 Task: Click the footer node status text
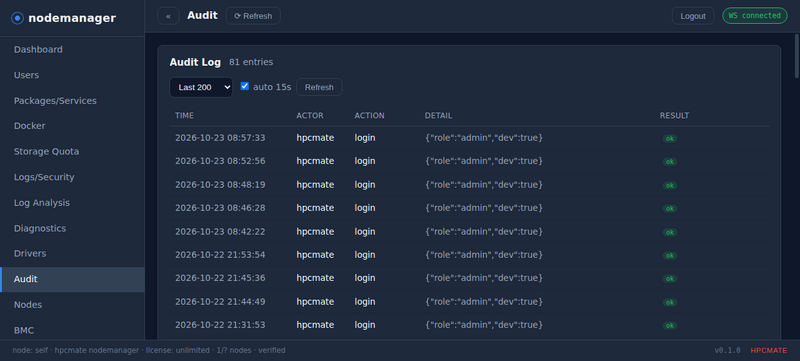click(149, 350)
